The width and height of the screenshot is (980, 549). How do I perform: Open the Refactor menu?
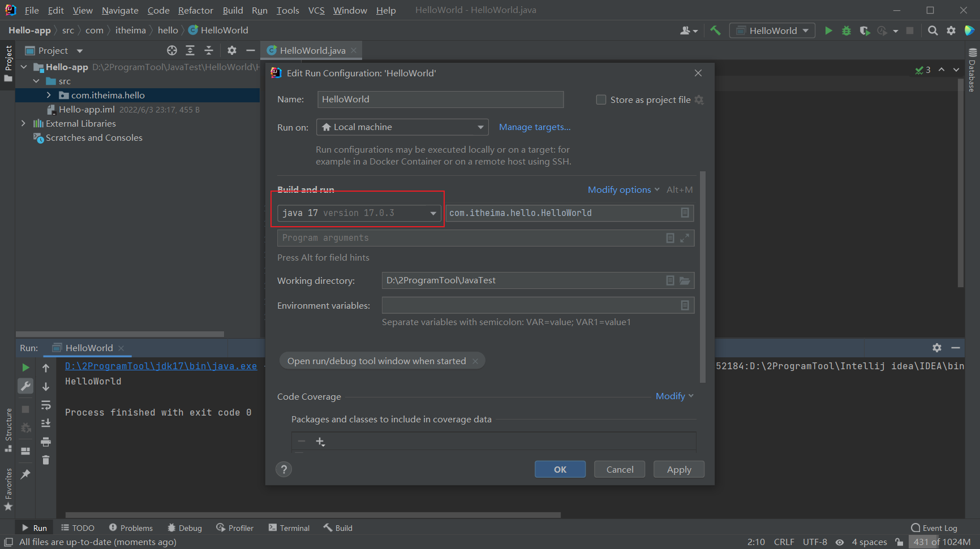196,10
